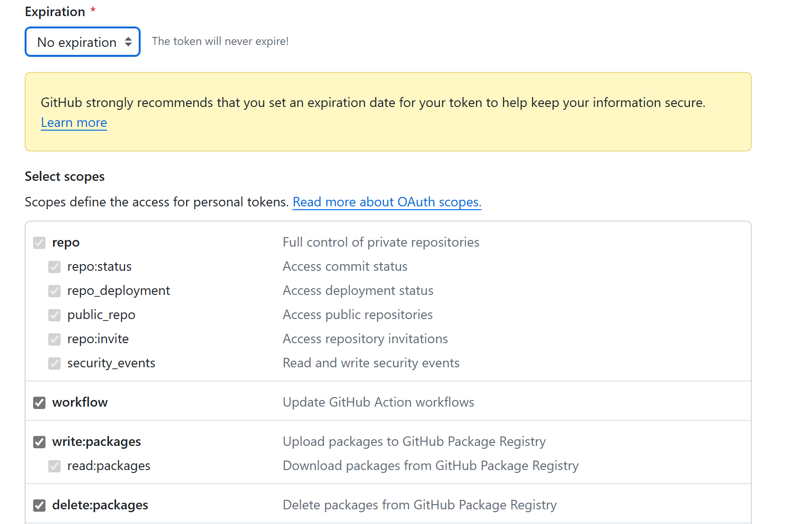The image size is (812, 524).
Task: Toggle the repo_deployment checkbox
Action: [54, 291]
